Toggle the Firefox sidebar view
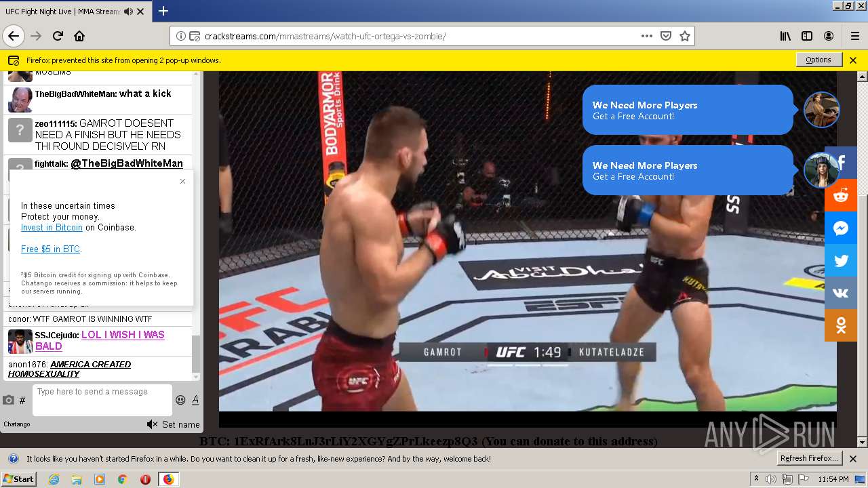868x488 pixels. [x=807, y=36]
